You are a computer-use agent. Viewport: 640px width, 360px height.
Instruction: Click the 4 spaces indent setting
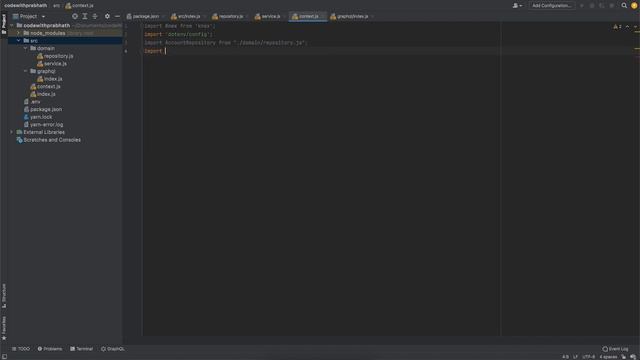608,357
